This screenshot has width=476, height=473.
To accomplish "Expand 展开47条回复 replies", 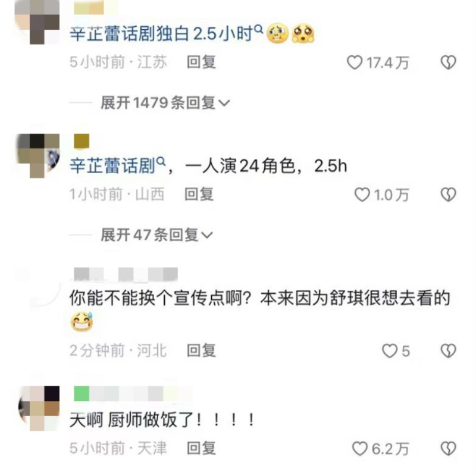I will [156, 234].
